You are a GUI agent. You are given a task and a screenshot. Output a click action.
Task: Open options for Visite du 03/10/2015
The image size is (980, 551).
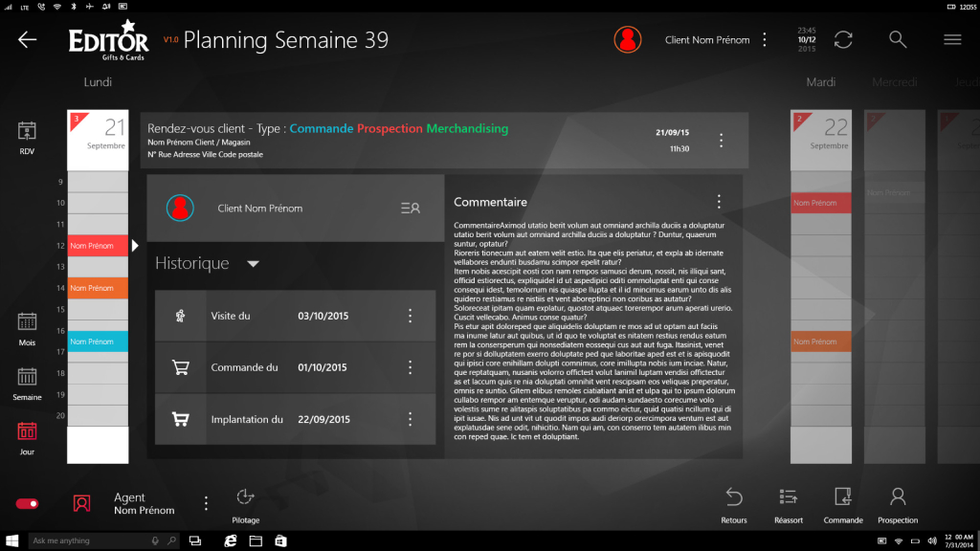(x=410, y=316)
